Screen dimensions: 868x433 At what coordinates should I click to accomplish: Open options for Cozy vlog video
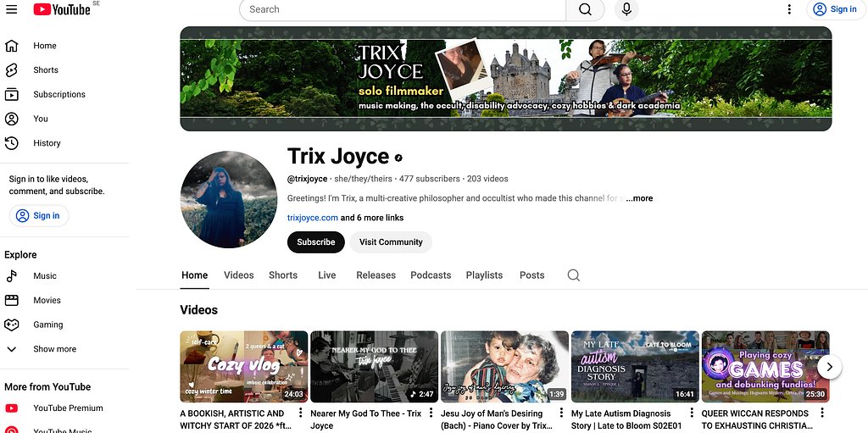(300, 414)
